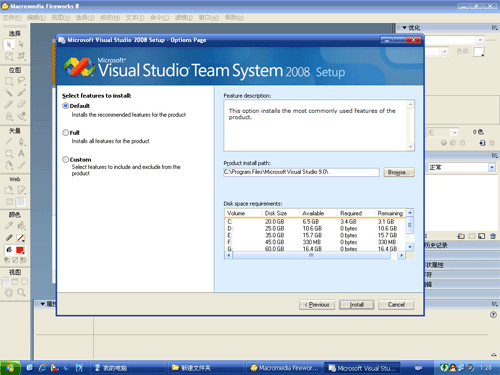Select the Marquee tool in Fireworks
Image resolution: width=500 pixels, height=375 pixels.
9,81
